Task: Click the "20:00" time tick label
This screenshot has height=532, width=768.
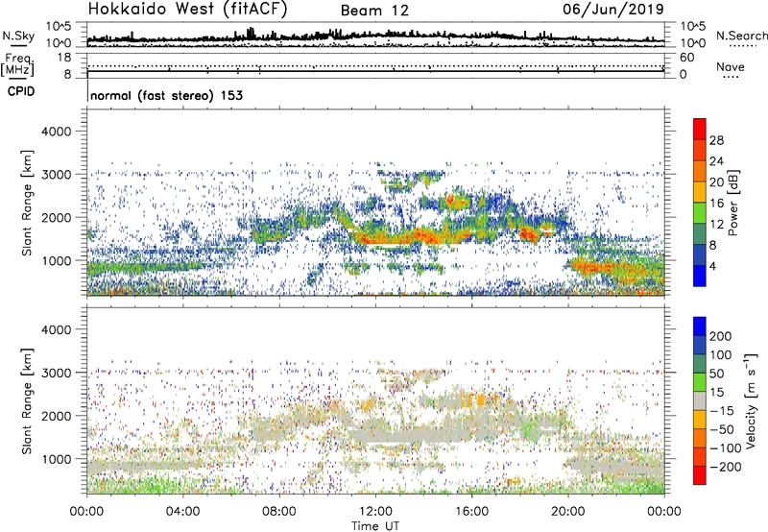Action: pyautogui.click(x=567, y=512)
